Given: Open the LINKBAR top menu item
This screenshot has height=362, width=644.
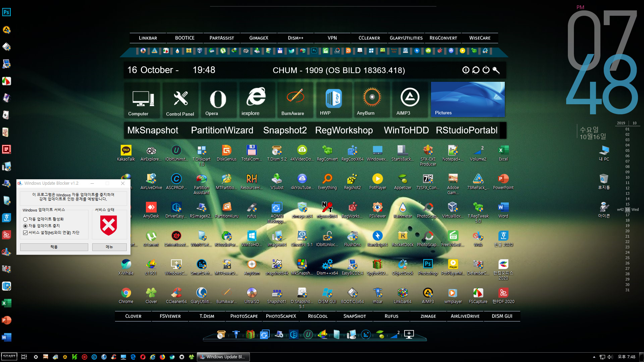Looking at the screenshot, I should tap(148, 38).
